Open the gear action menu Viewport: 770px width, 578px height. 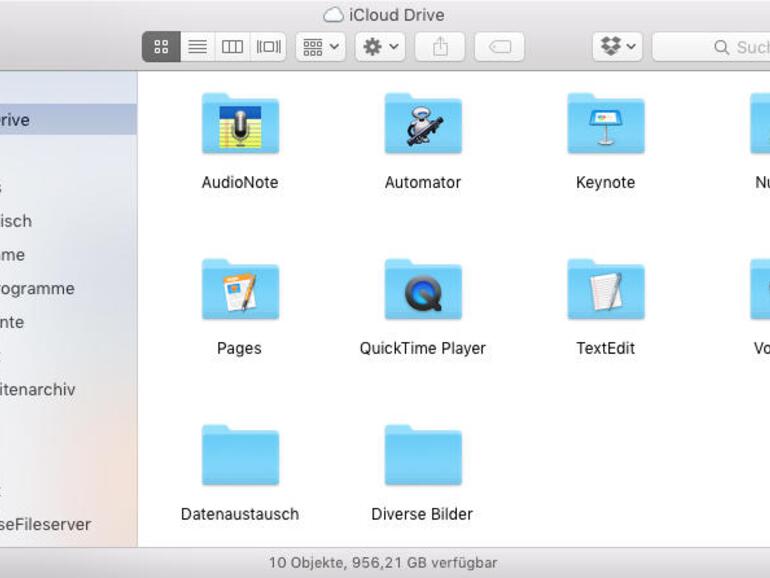tap(380, 47)
